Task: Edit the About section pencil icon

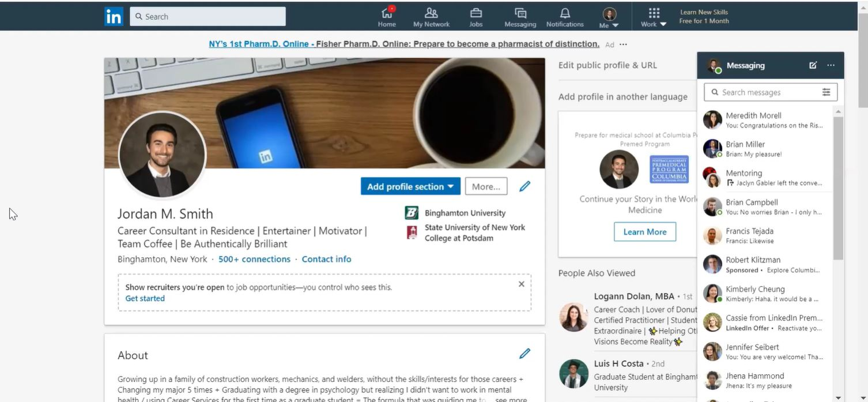Action: coord(524,354)
